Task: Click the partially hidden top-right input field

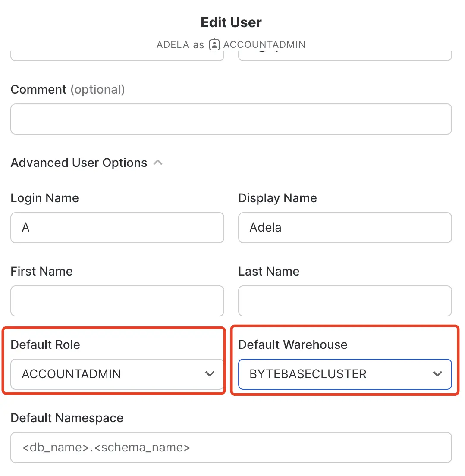Action: [345, 56]
